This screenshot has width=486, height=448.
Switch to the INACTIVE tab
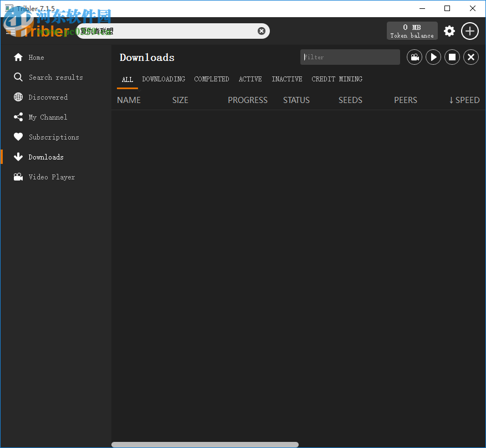click(x=287, y=79)
